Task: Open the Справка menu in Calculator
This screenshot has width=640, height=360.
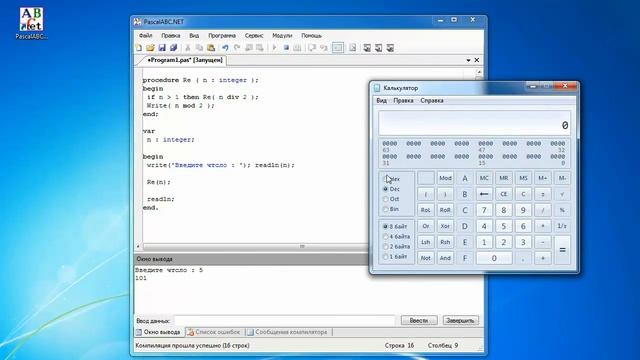Action: [x=432, y=100]
